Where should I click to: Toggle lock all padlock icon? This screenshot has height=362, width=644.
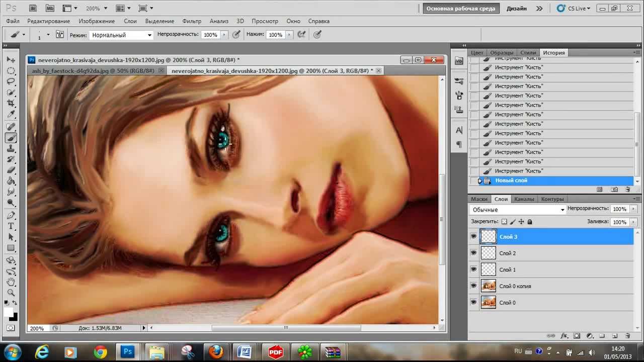click(x=530, y=222)
